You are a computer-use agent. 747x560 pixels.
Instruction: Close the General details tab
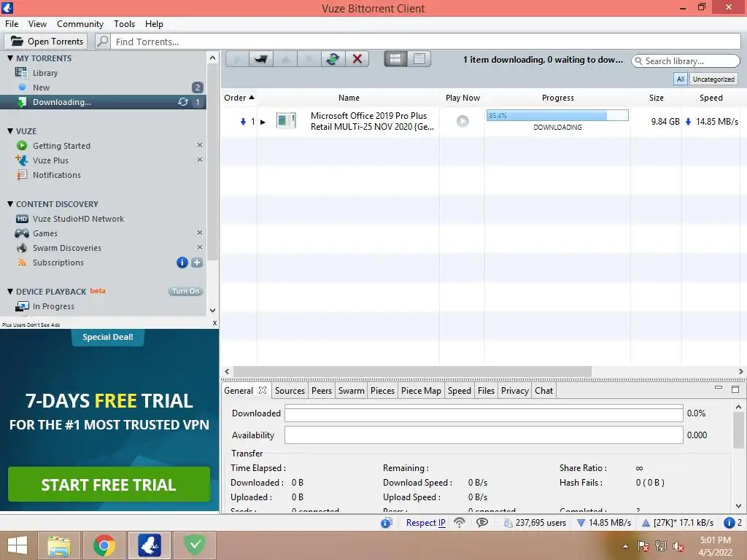tap(263, 390)
